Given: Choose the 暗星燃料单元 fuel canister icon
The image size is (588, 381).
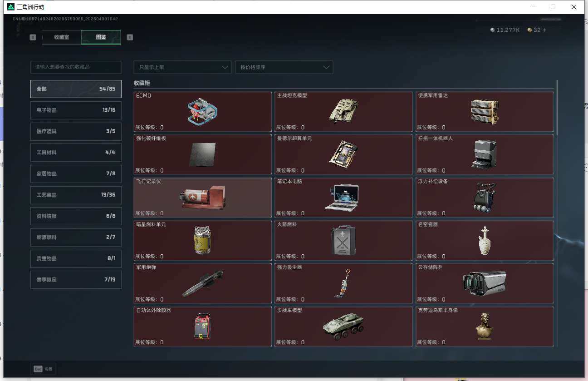Looking at the screenshot, I should pyautogui.click(x=202, y=240).
